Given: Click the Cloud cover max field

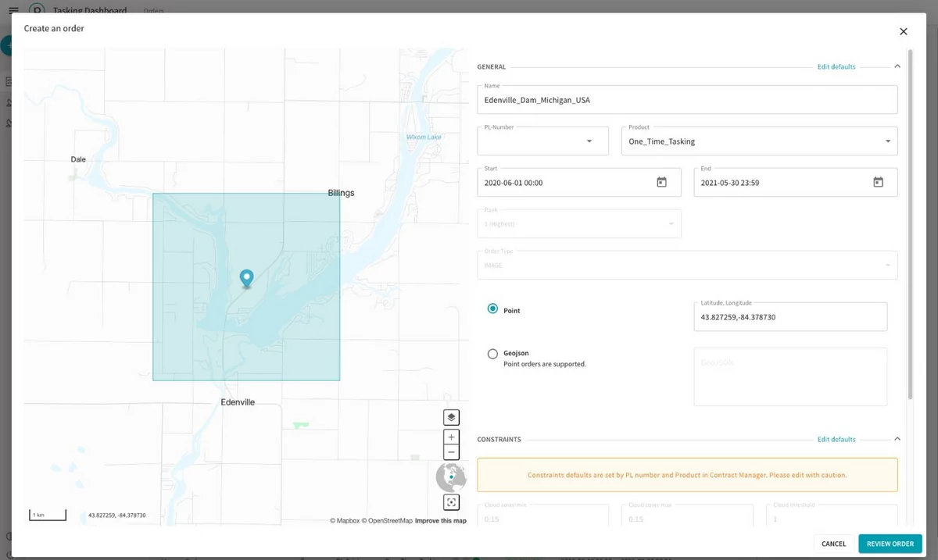Looking at the screenshot, I should [x=687, y=516].
